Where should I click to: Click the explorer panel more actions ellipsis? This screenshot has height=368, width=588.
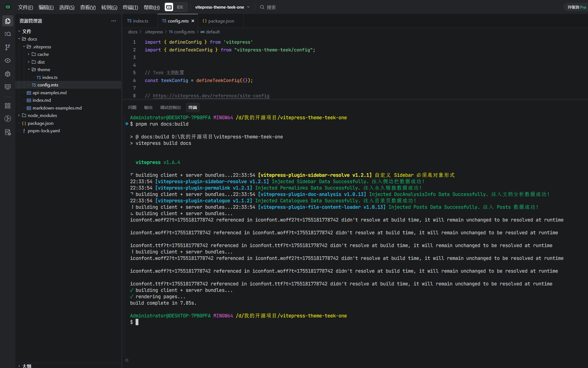coord(113,21)
